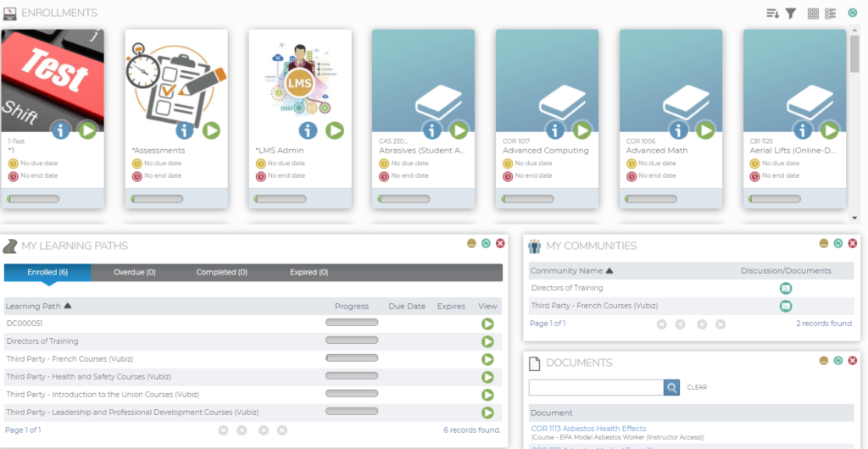Open info for Abrasives course
This screenshot has width=868, height=449.
click(431, 130)
